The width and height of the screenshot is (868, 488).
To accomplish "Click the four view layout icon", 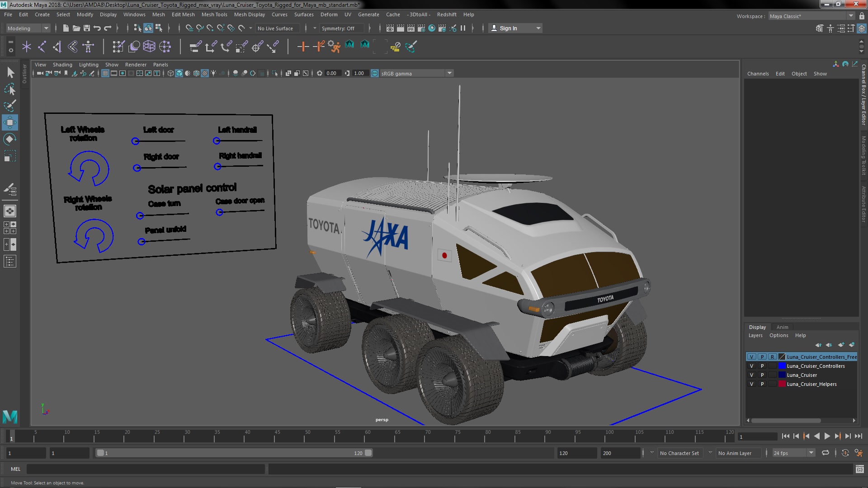I will [x=10, y=228].
